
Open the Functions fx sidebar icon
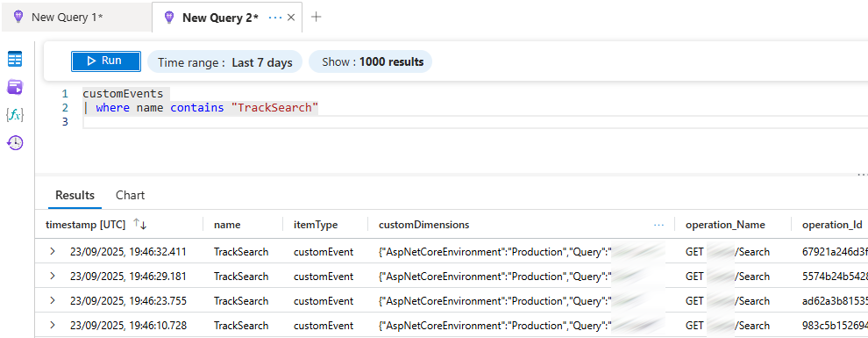pos(14,115)
